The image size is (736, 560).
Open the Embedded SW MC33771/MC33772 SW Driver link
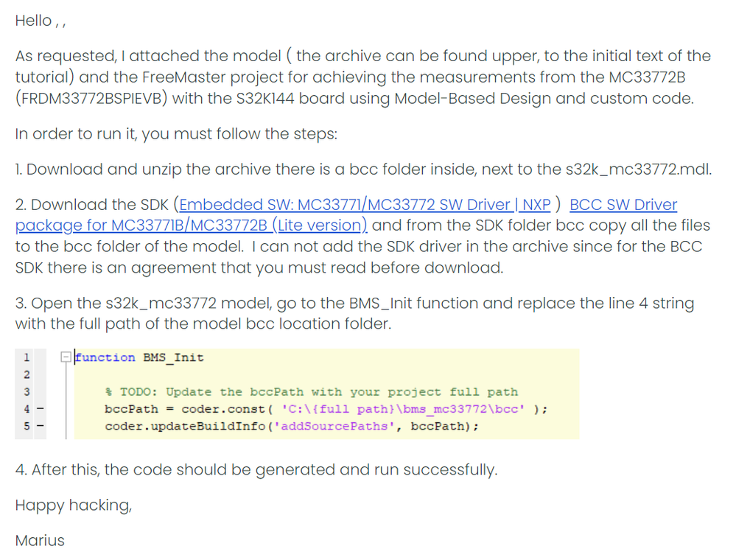[365, 205]
